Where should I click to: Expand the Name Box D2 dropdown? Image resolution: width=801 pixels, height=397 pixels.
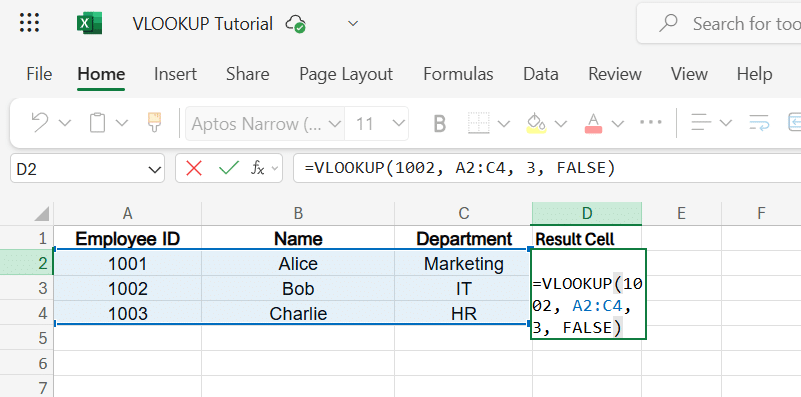point(155,169)
